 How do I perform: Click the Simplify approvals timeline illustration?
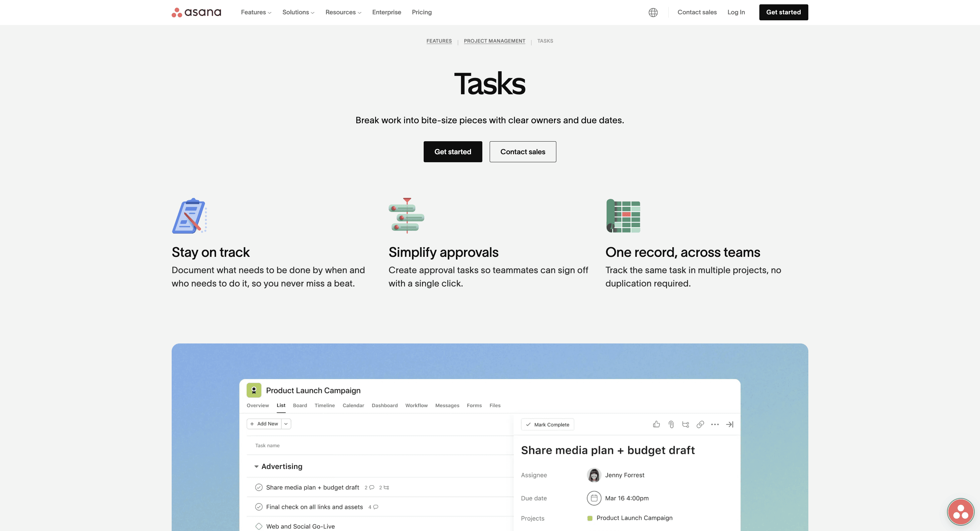coord(406,216)
